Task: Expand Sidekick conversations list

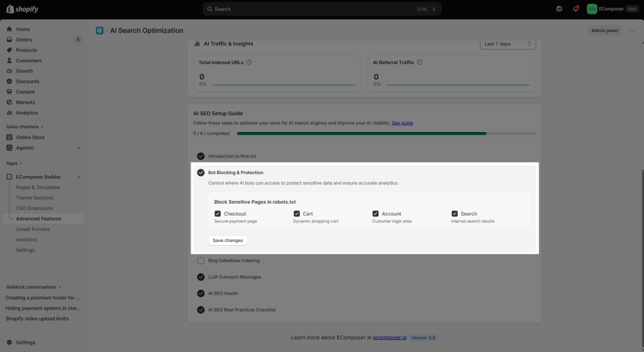Action: click(33, 287)
